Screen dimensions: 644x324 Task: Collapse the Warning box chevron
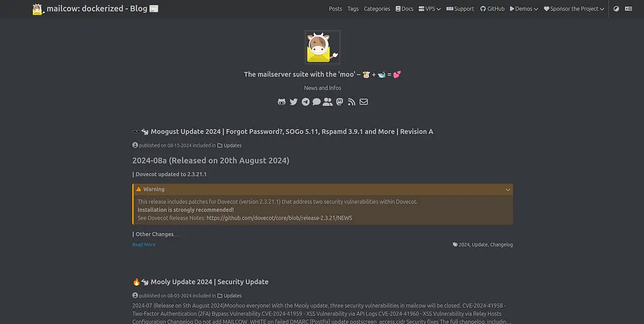pyautogui.click(x=508, y=190)
